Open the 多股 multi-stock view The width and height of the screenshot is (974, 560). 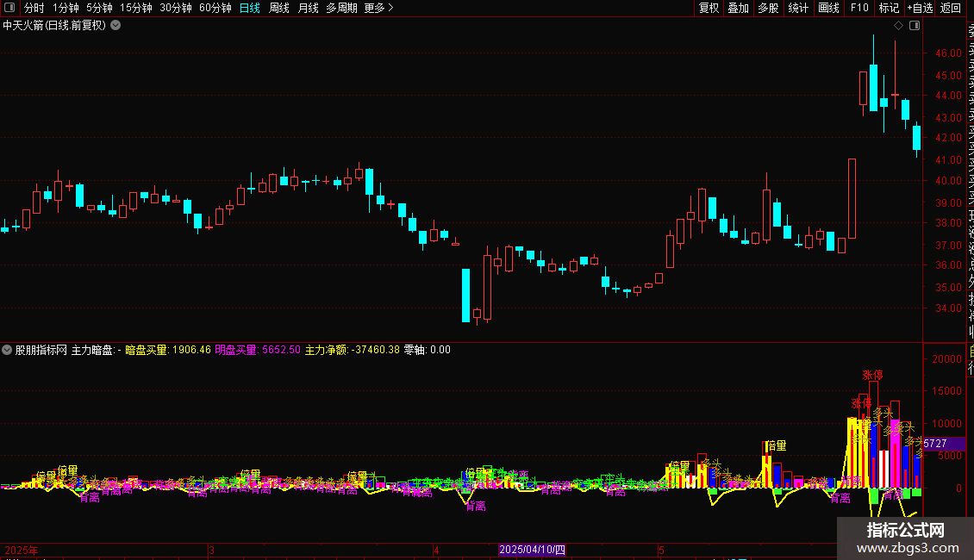pos(768,8)
